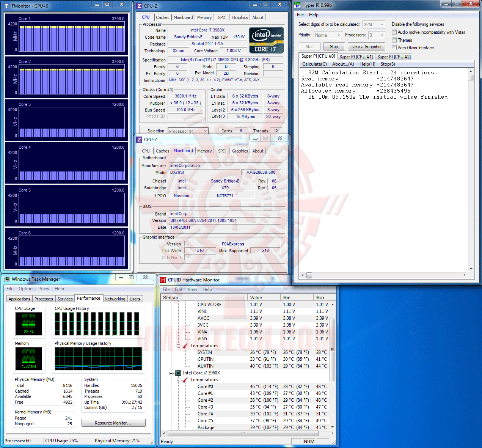Select Super PI [CPU #1] tab
Viewport: 482px width, 448px height.
point(356,57)
